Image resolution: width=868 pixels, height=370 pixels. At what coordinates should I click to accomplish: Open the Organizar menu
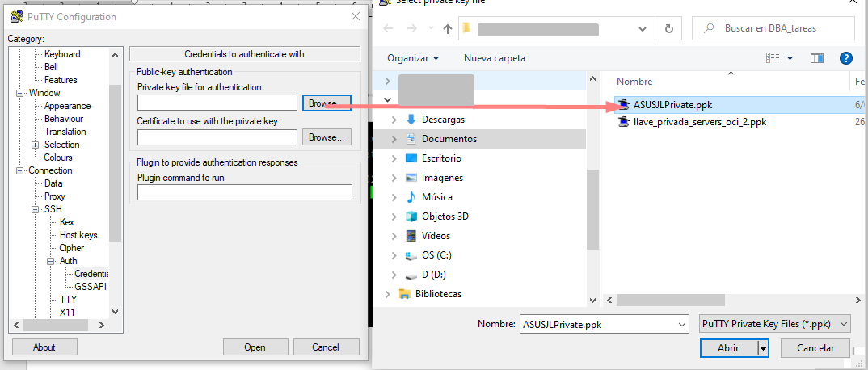(x=413, y=58)
